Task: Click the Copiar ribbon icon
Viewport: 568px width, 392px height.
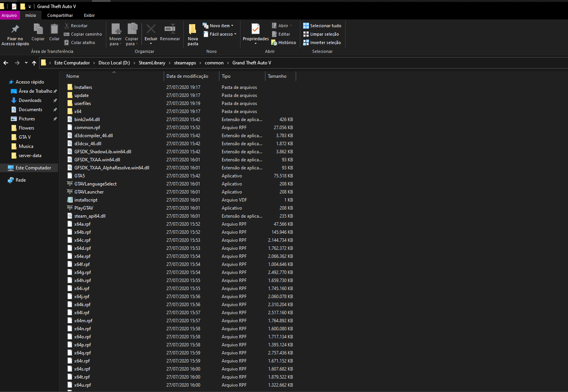Action: (x=38, y=32)
